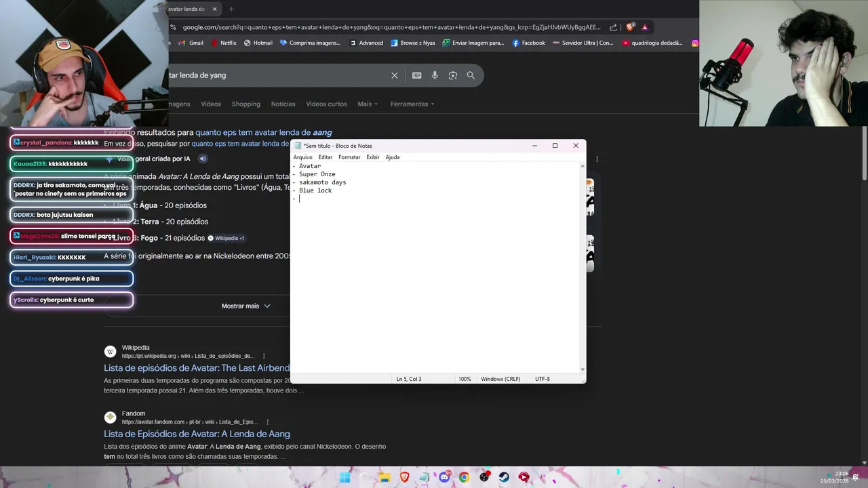
Task: Click the corrected query 'quanto eps tem avatar lenda de aang'
Action: click(x=264, y=132)
